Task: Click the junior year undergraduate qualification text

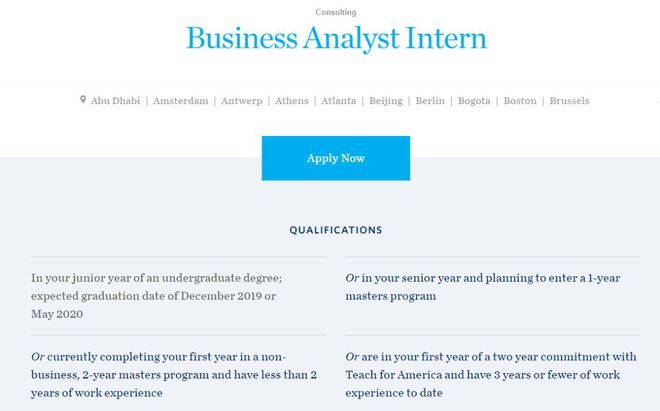Action: (157, 296)
